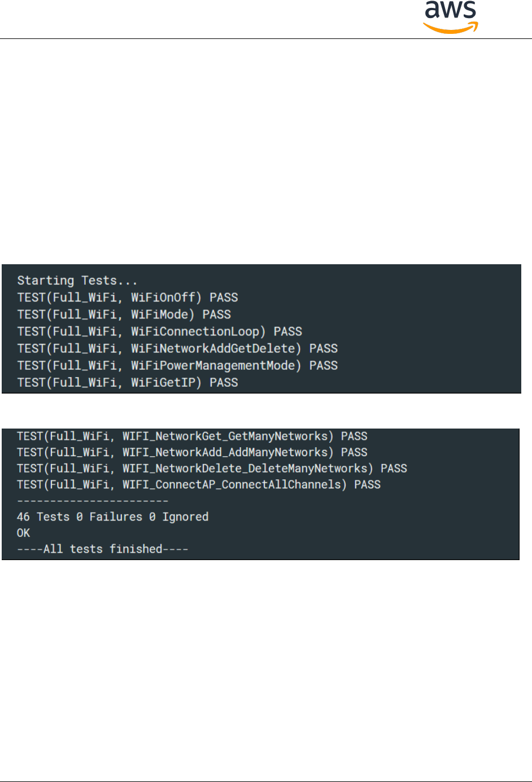Screen dimensions: 532x782
Task: Select the WiFiGetIP test line
Action: pyautogui.click(x=127, y=382)
